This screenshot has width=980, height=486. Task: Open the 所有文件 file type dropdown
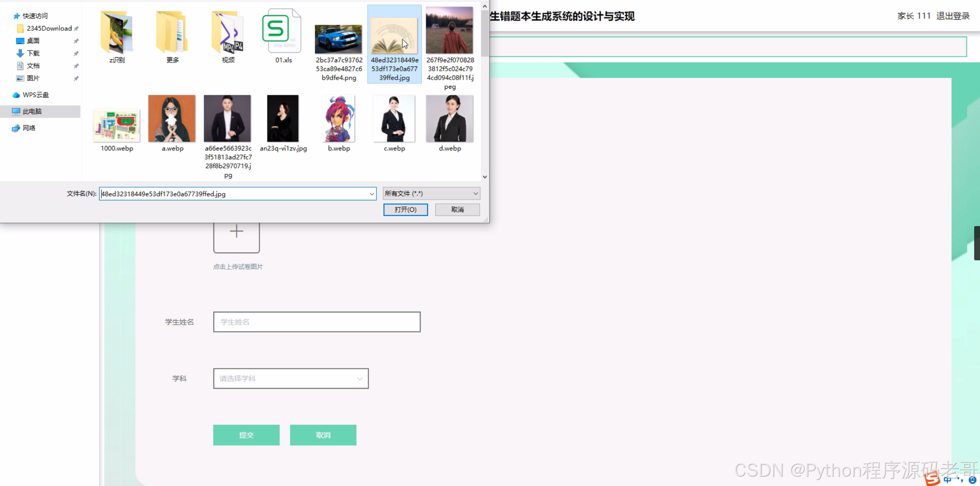tap(431, 193)
